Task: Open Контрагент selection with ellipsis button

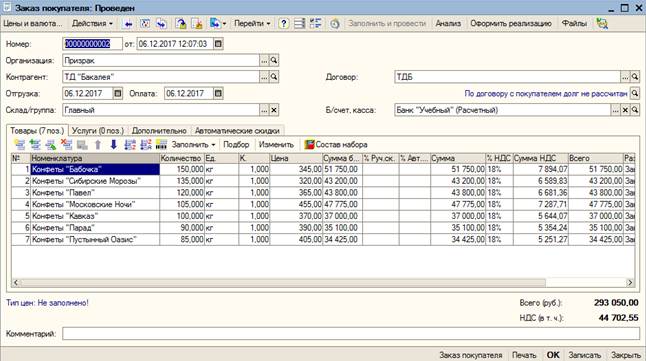Action: 264,77
